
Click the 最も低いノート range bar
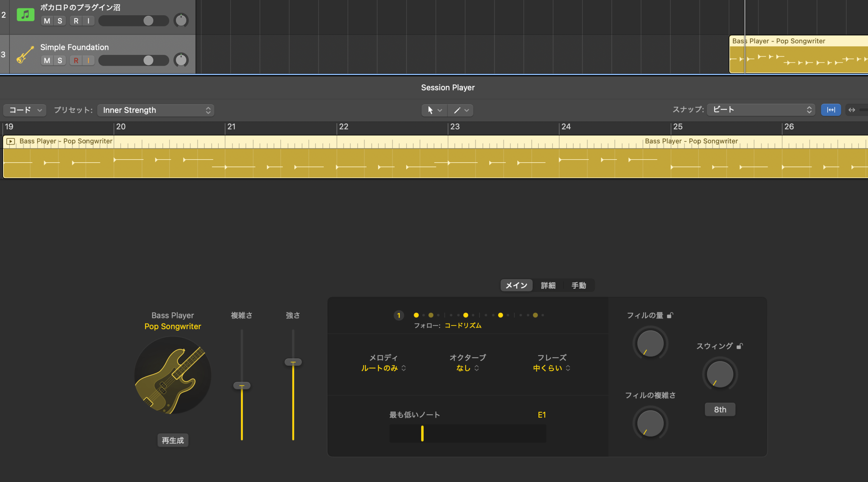(x=468, y=433)
